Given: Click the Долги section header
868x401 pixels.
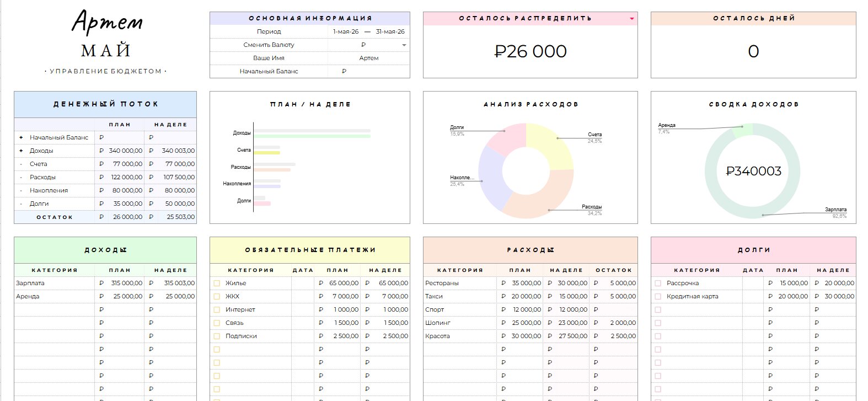Looking at the screenshot, I should coord(753,250).
